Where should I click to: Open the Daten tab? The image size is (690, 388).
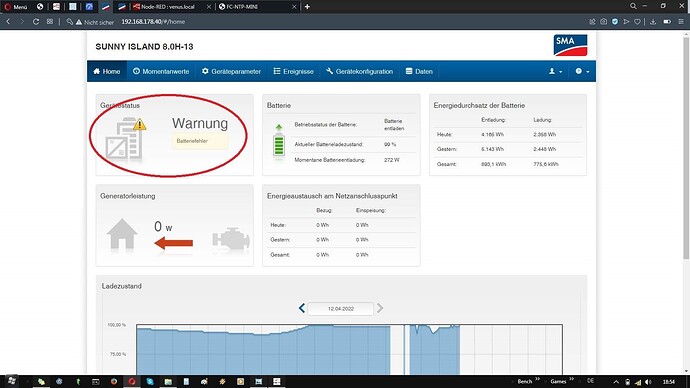point(419,71)
